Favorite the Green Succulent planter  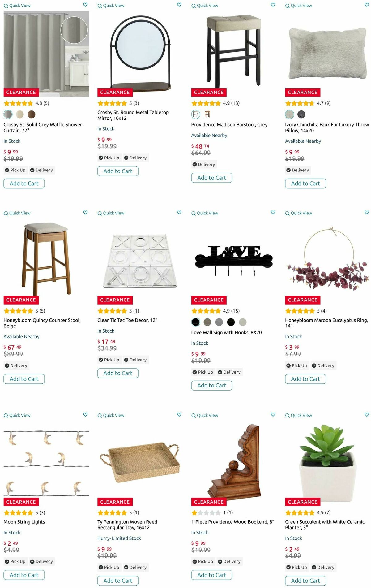367,415
